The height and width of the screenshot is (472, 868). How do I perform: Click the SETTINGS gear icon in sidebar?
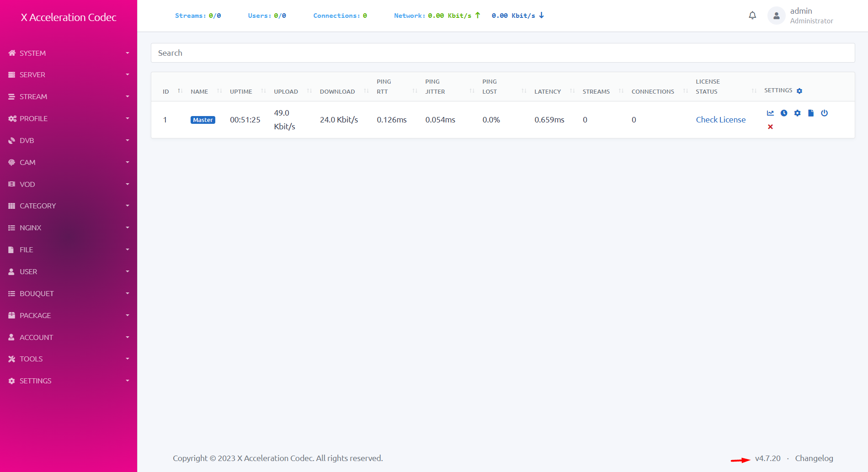pyautogui.click(x=12, y=381)
